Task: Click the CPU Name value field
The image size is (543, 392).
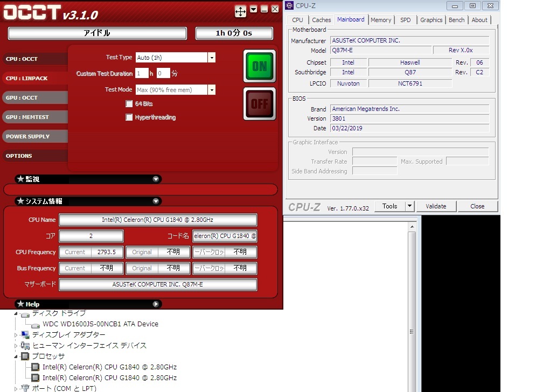Action: pos(158,220)
